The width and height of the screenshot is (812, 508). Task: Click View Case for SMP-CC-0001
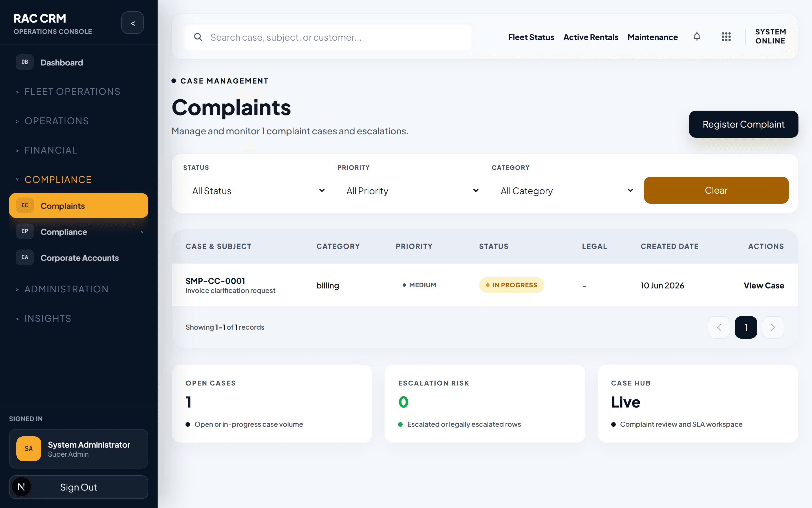point(764,286)
